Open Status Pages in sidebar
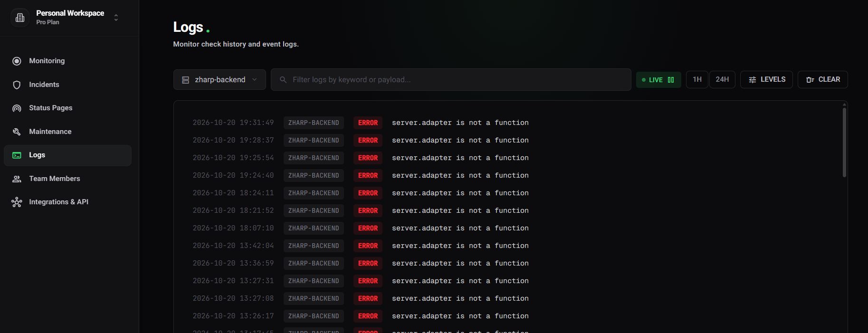Image resolution: width=868 pixels, height=333 pixels. coord(67,108)
